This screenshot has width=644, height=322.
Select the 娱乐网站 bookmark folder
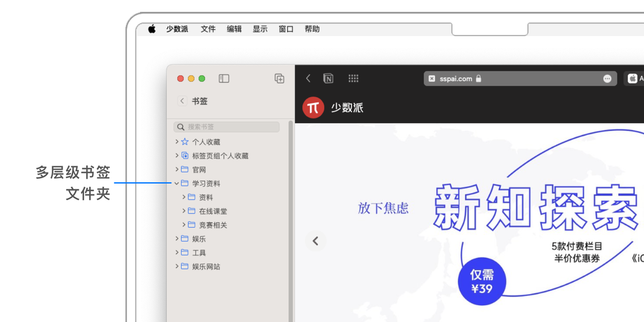206,267
